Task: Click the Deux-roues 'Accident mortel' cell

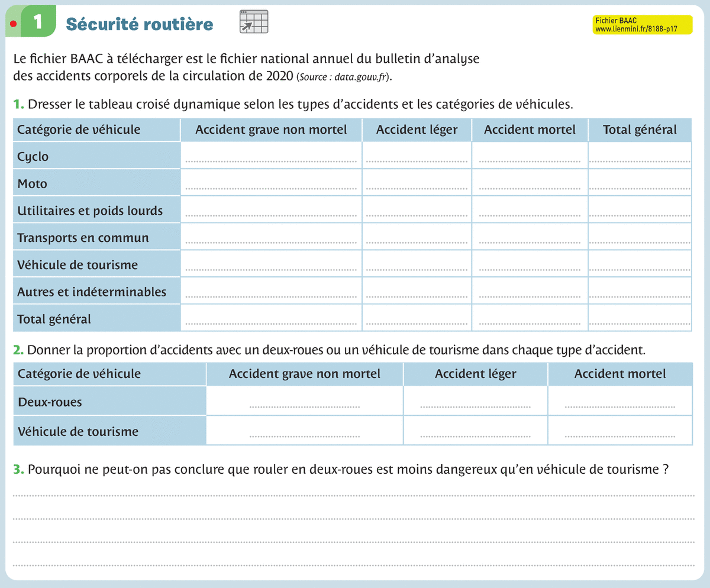Action: (619, 401)
